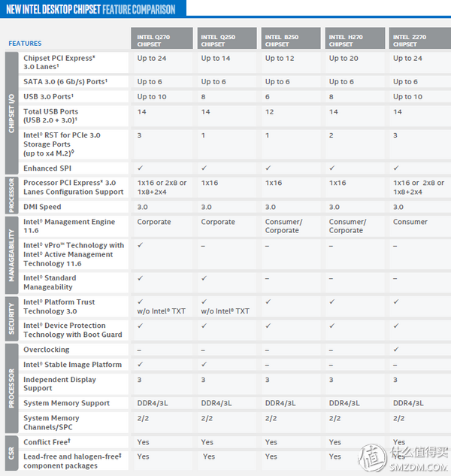Click the "Up to 20" PCIe lanes value
Viewport: 451px width, 476px height.
344,58
